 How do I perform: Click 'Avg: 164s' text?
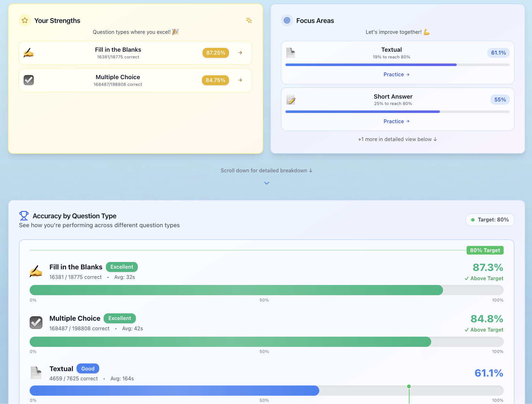(x=122, y=378)
